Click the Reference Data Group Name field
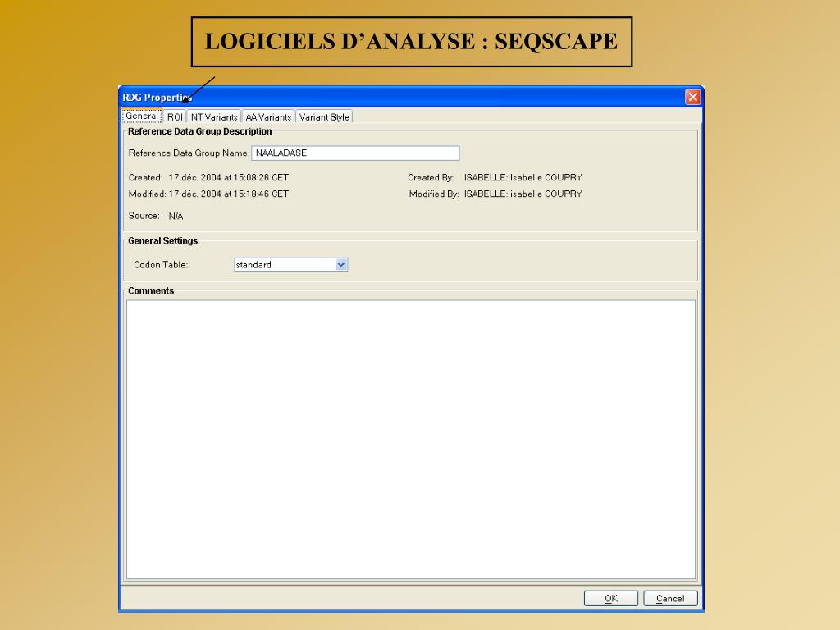 355,153
